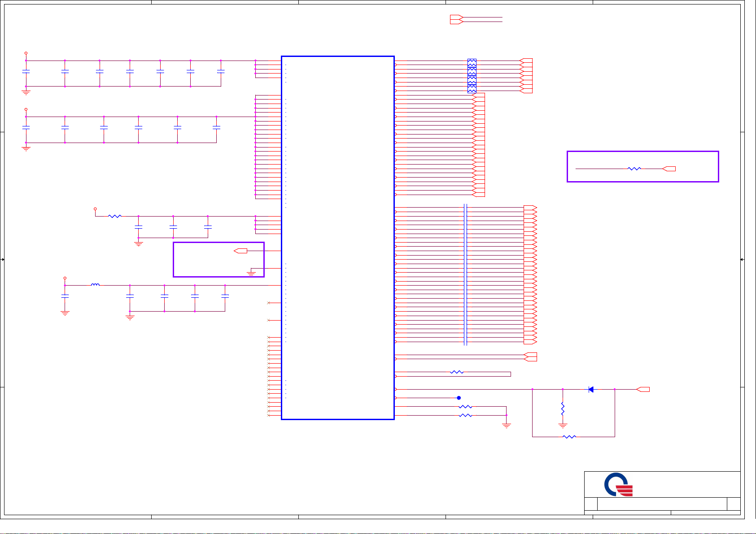Select the vertical blue bus bar right of IC

coord(465,274)
